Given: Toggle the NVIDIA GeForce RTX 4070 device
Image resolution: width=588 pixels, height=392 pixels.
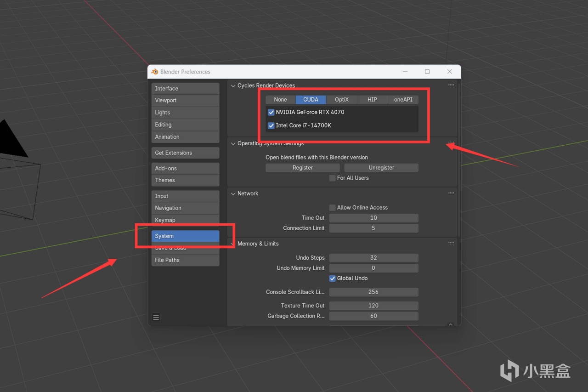Looking at the screenshot, I should pos(271,112).
